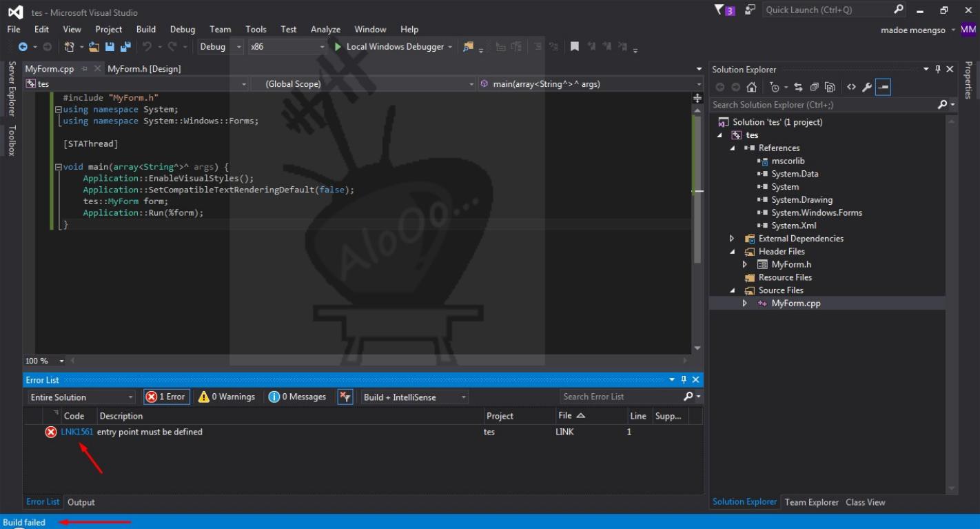Click the Show All Files icon
The height and width of the screenshot is (529, 980).
coord(830,87)
